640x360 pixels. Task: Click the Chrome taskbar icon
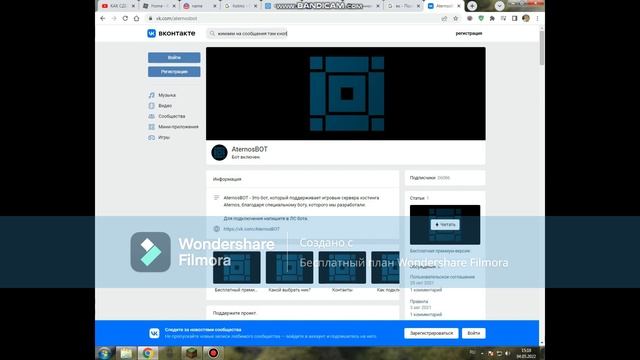point(148,353)
